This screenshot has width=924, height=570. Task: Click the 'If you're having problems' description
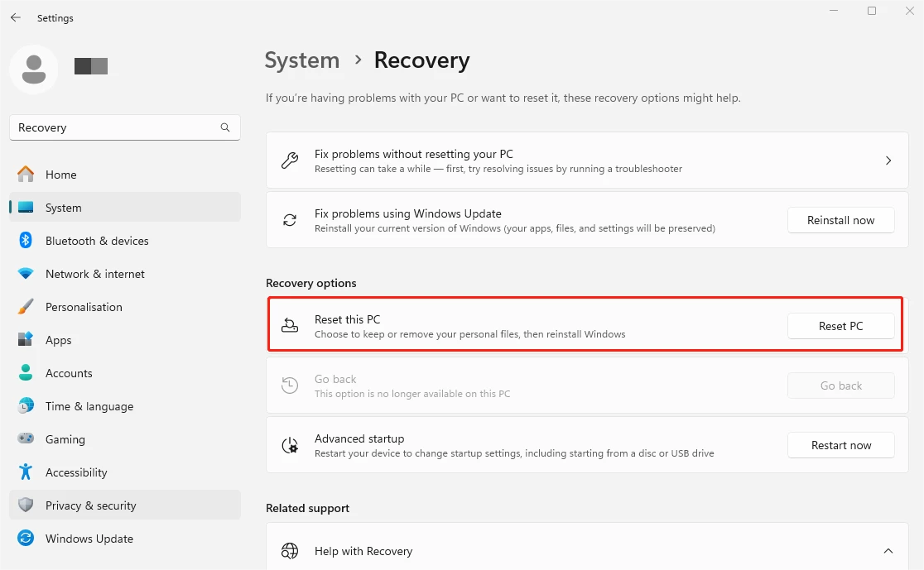(503, 98)
